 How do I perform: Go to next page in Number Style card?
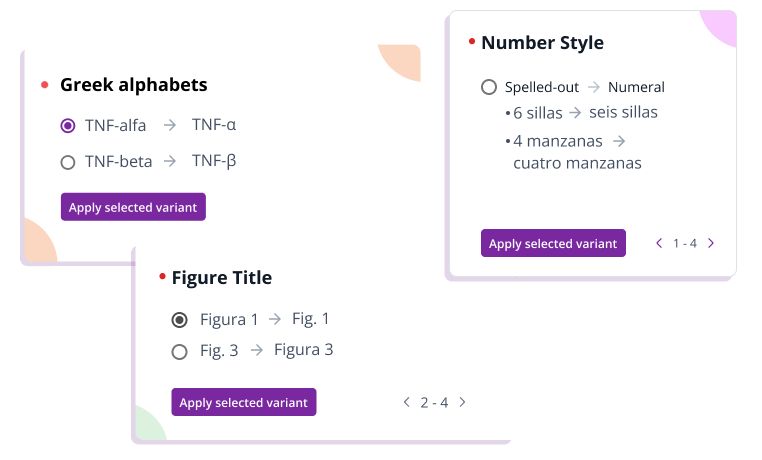pos(711,243)
